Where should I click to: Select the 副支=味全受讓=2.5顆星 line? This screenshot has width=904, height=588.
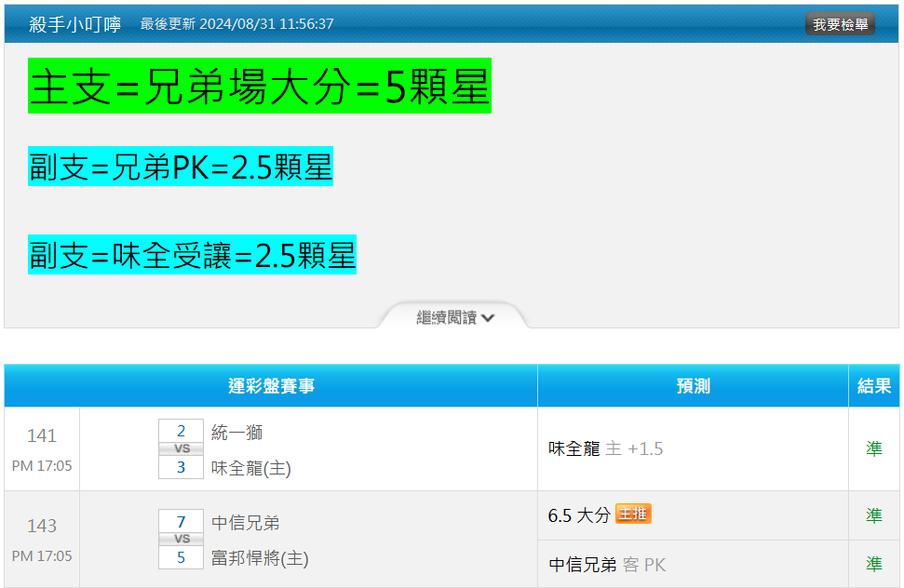(x=192, y=255)
